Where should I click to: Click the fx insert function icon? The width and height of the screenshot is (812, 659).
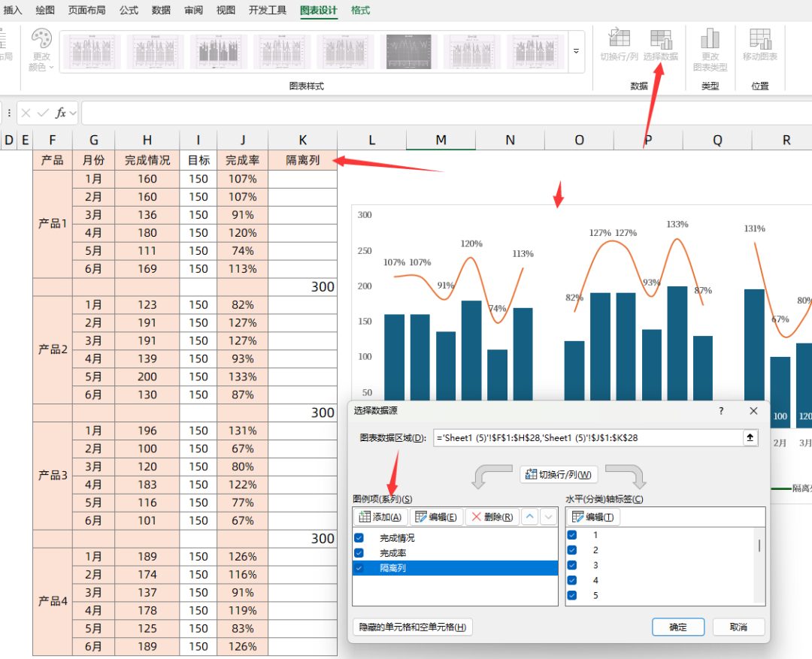click(x=60, y=113)
